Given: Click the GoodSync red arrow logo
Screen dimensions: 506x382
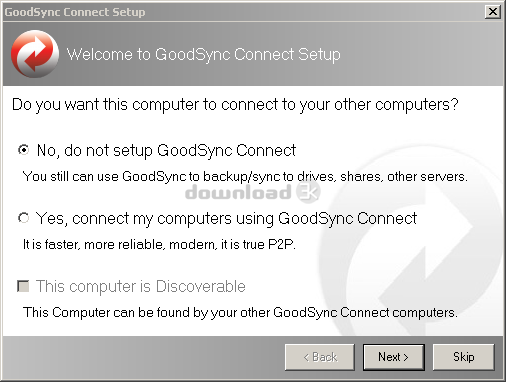Looking at the screenshot, I should (x=35, y=54).
